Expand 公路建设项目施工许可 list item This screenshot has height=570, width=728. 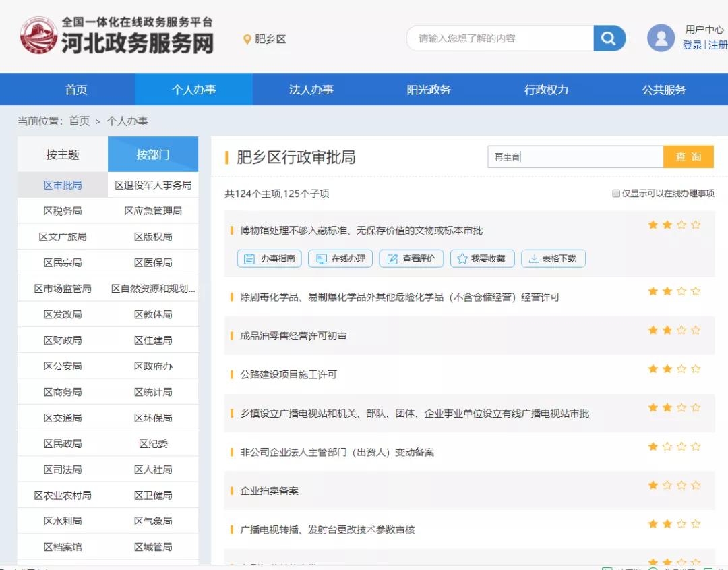289,374
